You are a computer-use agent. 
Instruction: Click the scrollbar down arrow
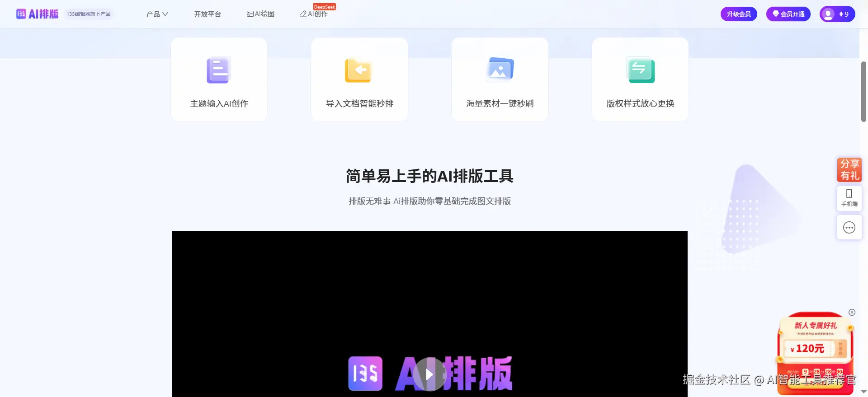[863, 392]
